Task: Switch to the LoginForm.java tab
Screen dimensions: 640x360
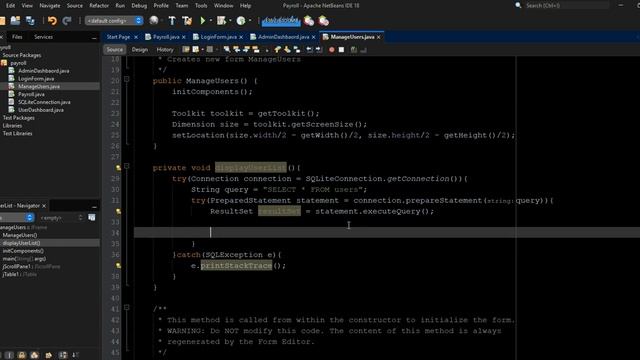Action: point(218,37)
